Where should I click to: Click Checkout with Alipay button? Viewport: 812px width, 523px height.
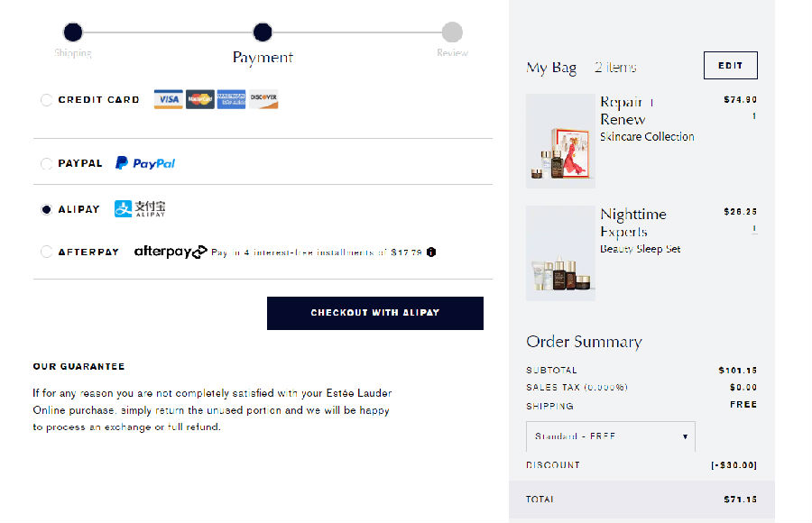click(375, 313)
